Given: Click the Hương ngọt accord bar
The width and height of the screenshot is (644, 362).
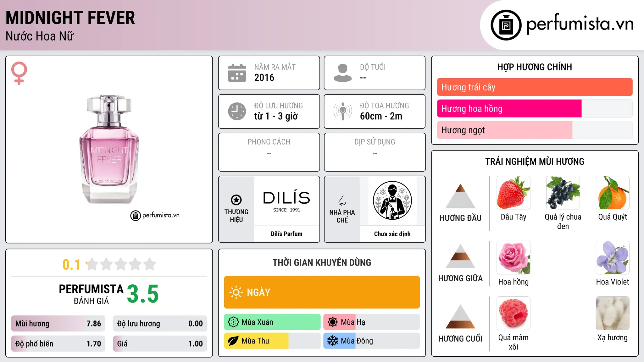Looking at the screenshot, I should tap(535, 130).
